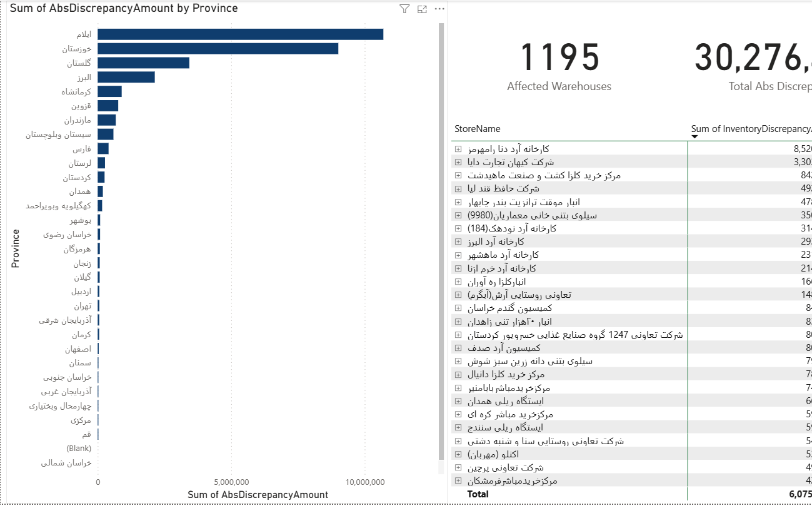Click the Sum of InventoryDiscrepancy column header
This screenshot has width=812, height=508.
(751, 129)
